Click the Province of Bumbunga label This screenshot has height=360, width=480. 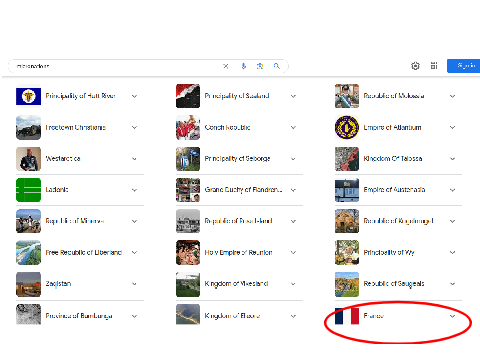click(79, 316)
